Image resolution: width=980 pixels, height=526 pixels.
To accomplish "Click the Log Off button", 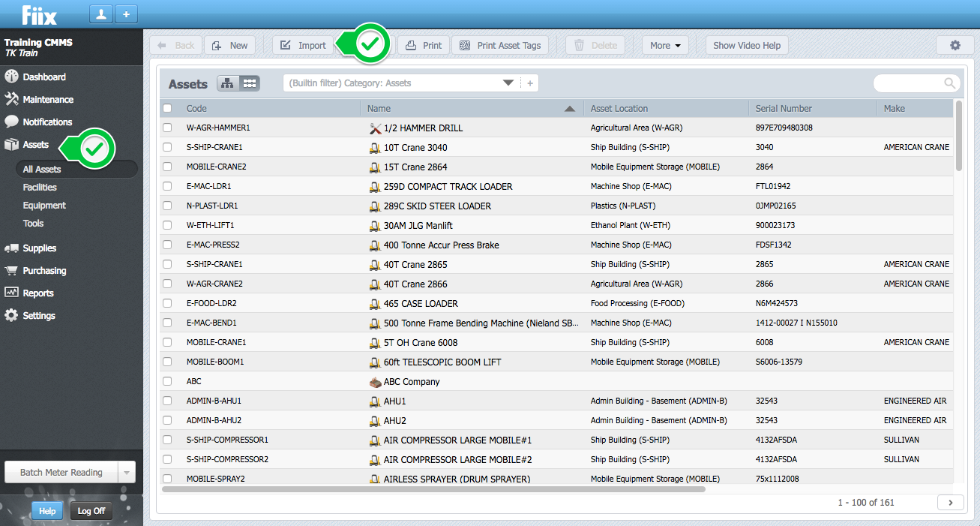I will (91, 511).
